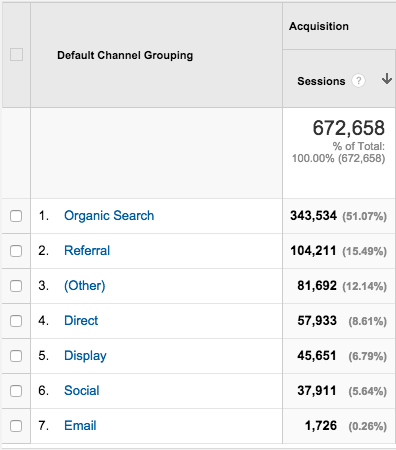Check the Social row checkbox
The height and width of the screenshot is (450, 396).
pos(16,391)
